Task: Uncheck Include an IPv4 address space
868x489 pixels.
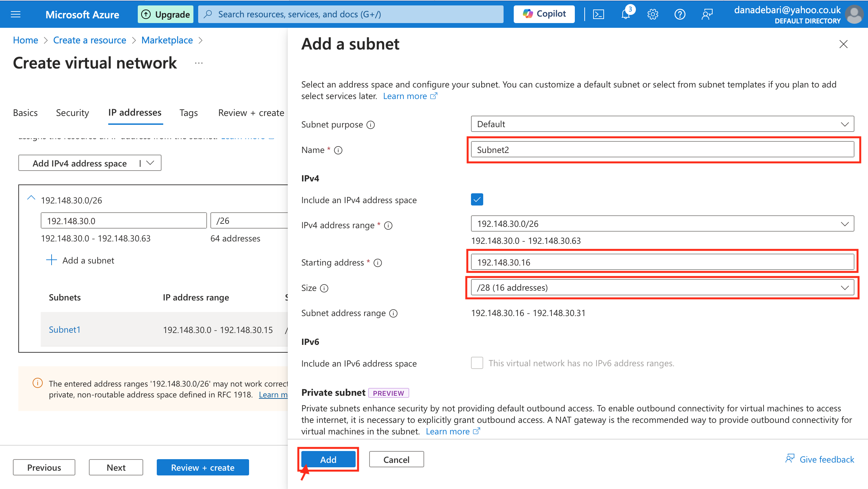Action: [x=477, y=200]
